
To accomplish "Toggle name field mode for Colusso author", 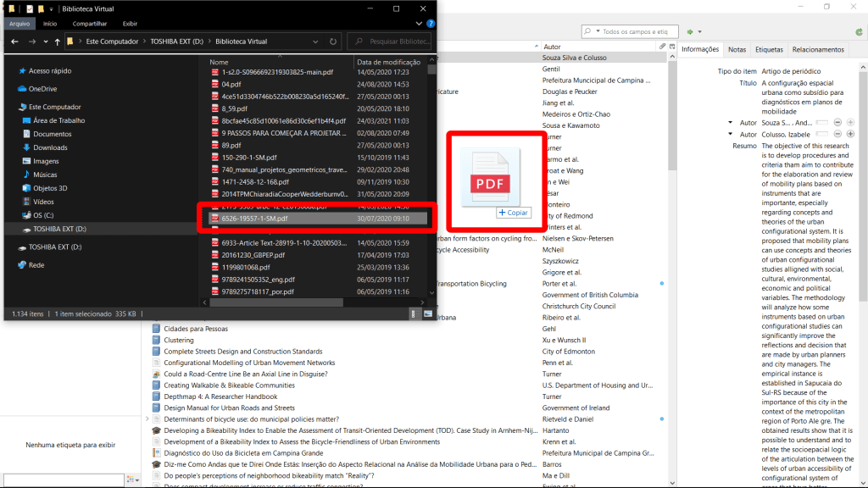I will tap(821, 134).
